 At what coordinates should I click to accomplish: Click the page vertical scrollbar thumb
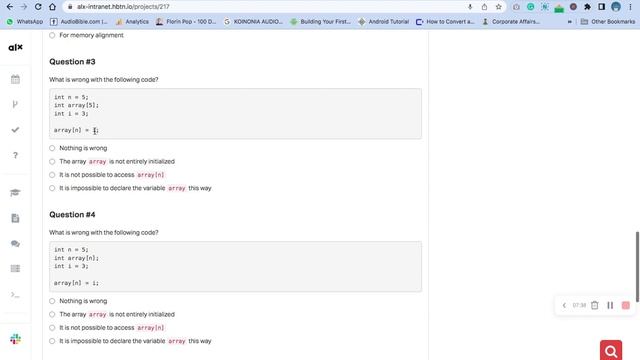637,267
